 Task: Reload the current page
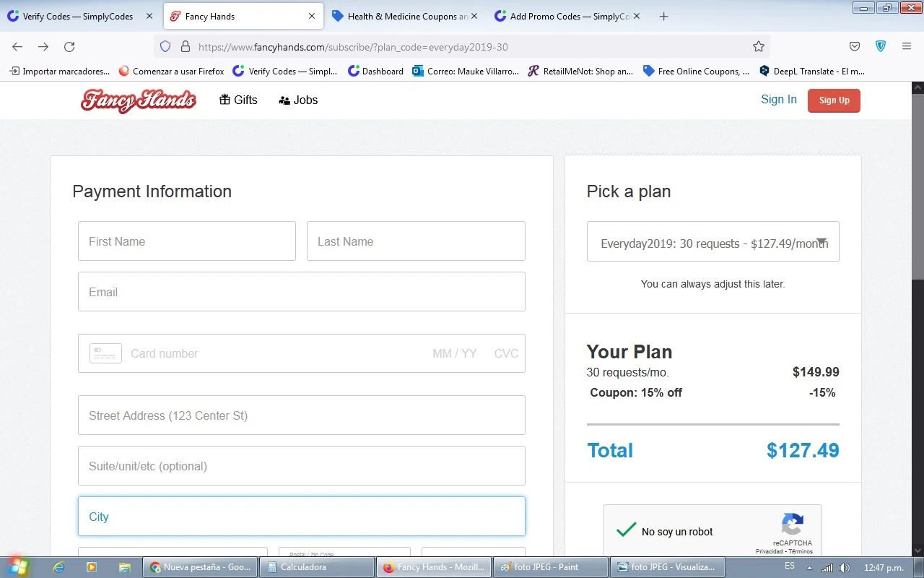click(69, 46)
